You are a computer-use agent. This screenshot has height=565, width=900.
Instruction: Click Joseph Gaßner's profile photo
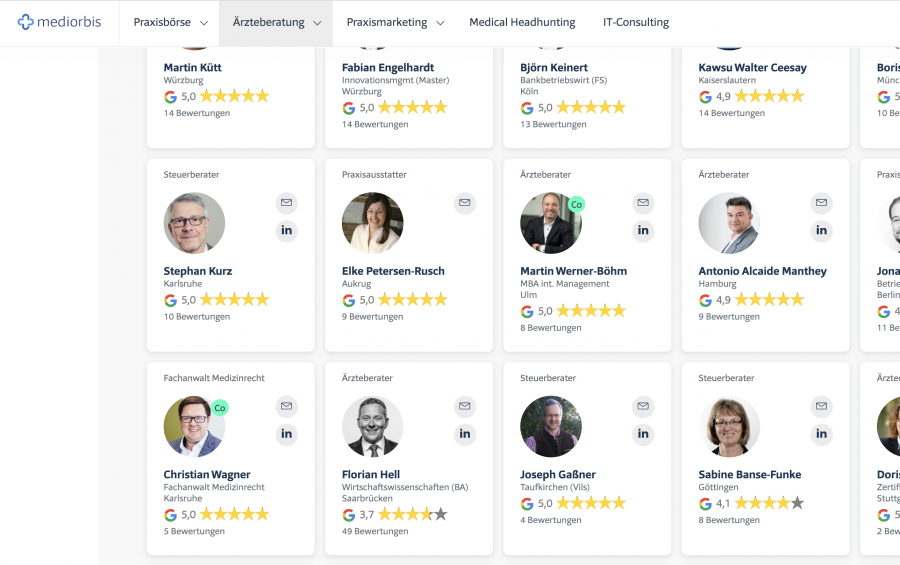(550, 427)
